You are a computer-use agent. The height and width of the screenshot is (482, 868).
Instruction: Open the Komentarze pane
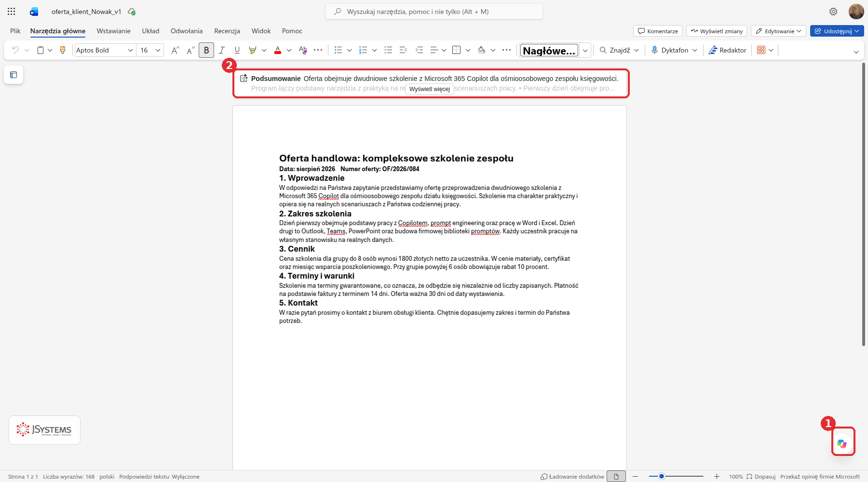click(x=658, y=31)
